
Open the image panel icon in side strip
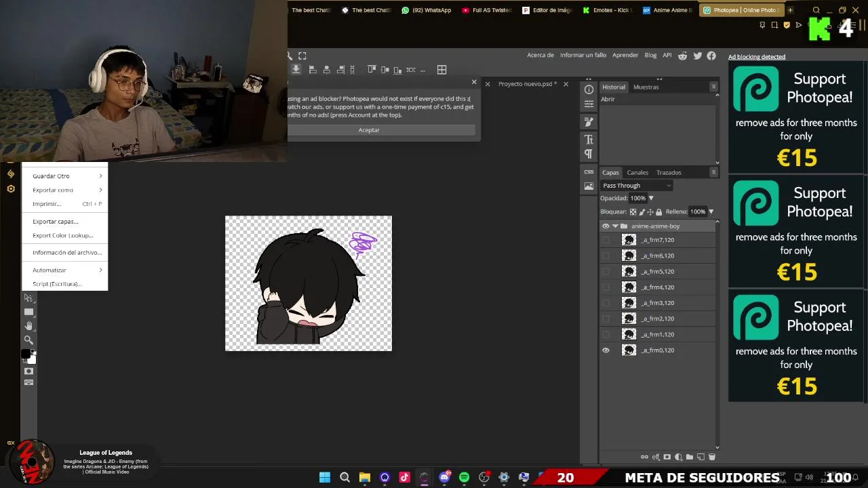pos(589,186)
